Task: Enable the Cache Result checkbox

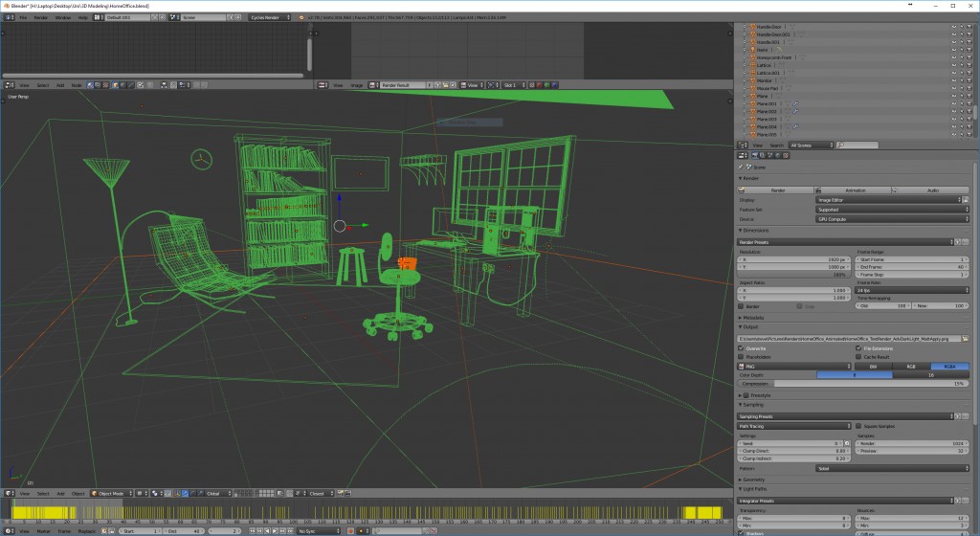Action: [x=857, y=357]
